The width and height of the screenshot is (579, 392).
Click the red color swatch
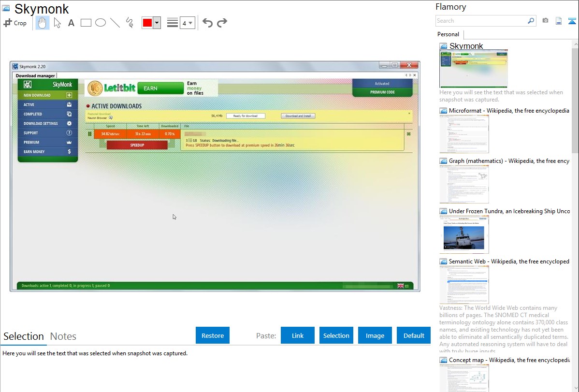point(147,23)
